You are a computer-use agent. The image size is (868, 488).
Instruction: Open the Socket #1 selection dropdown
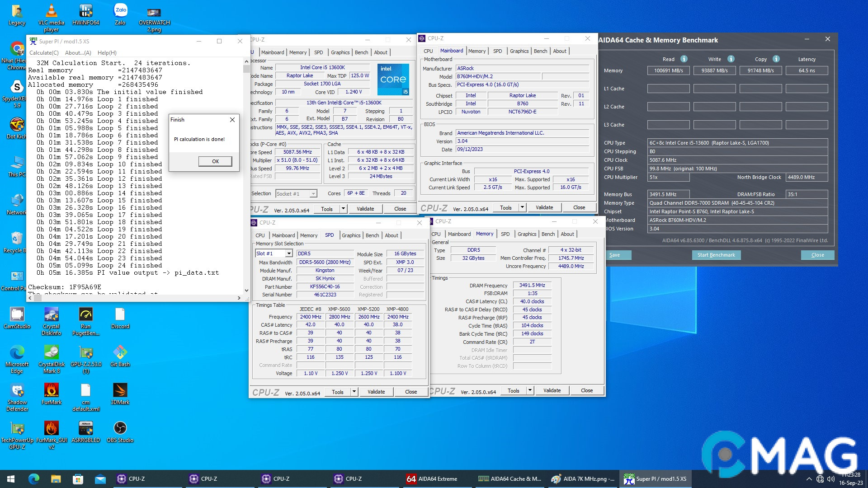click(x=313, y=194)
